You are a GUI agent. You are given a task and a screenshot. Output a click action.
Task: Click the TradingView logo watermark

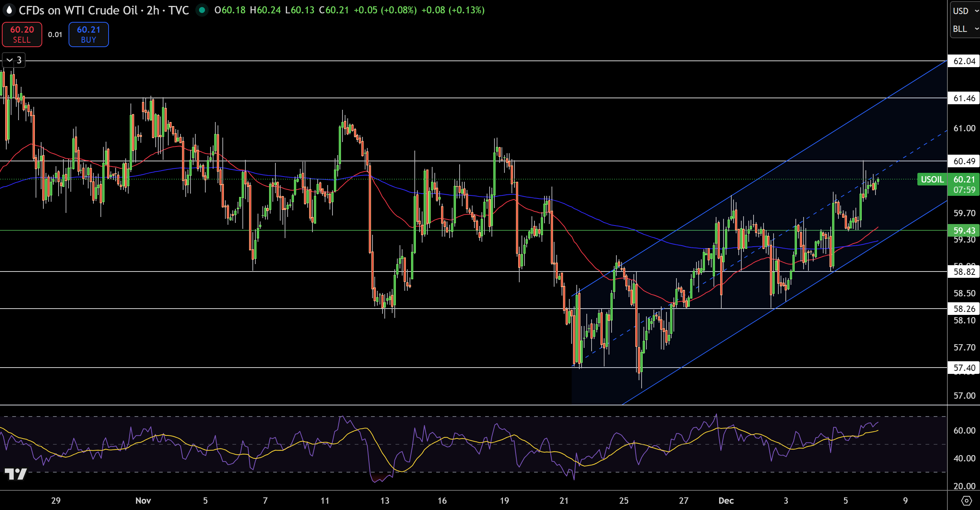point(16,474)
